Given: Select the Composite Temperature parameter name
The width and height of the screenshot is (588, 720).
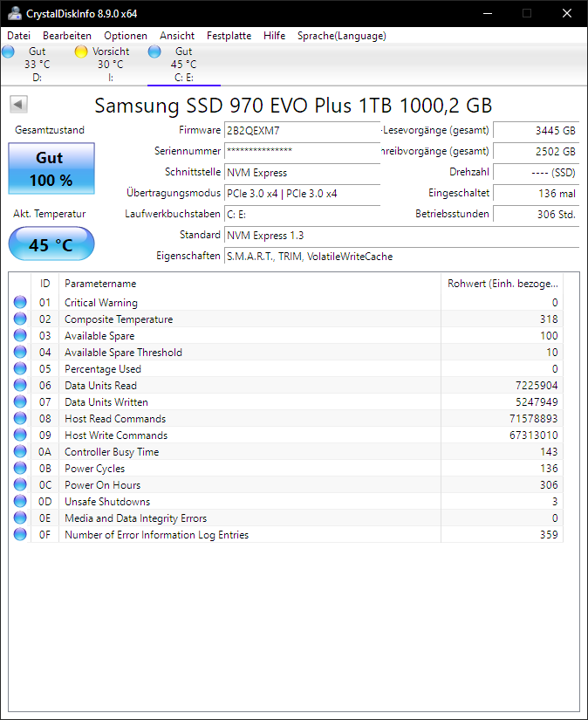Looking at the screenshot, I should pos(119,319).
